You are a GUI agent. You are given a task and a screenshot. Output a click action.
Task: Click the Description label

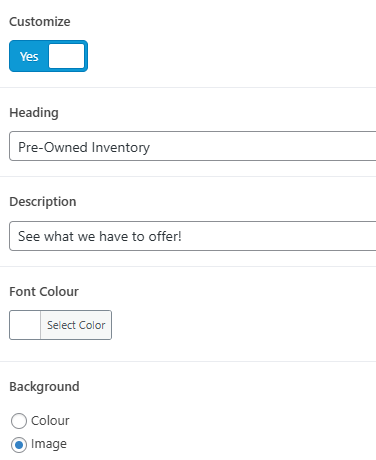pyautogui.click(x=43, y=202)
